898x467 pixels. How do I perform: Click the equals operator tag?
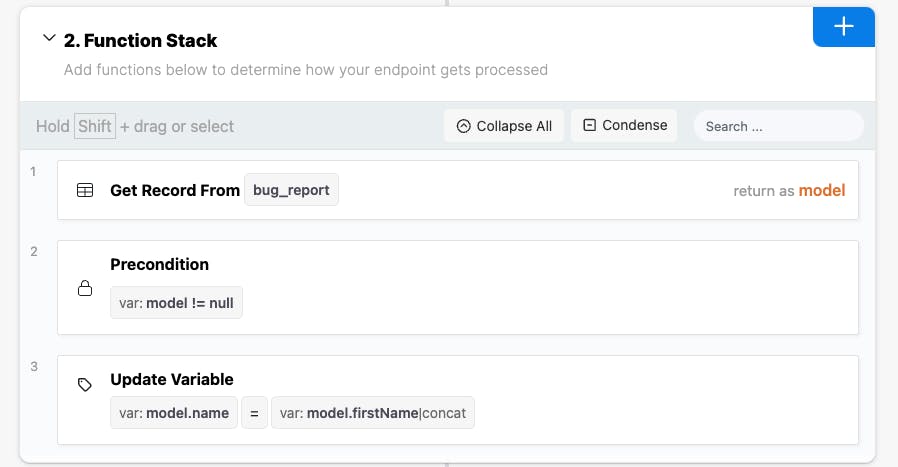click(254, 413)
